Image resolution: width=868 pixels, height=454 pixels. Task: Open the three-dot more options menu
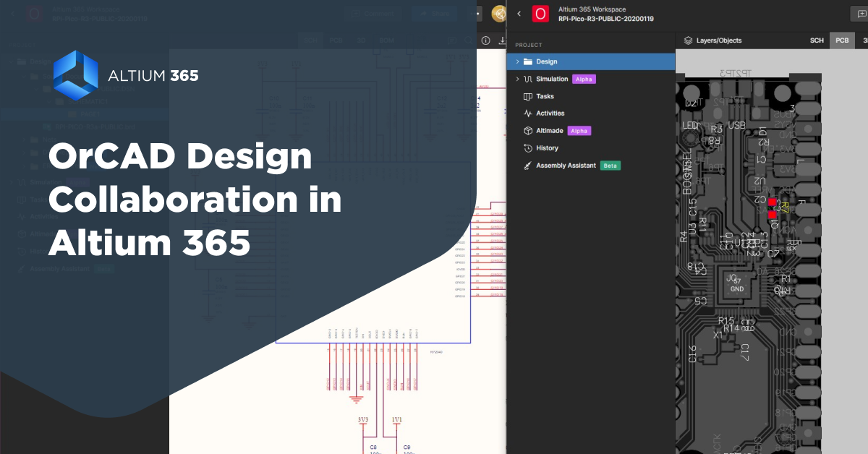point(475,14)
